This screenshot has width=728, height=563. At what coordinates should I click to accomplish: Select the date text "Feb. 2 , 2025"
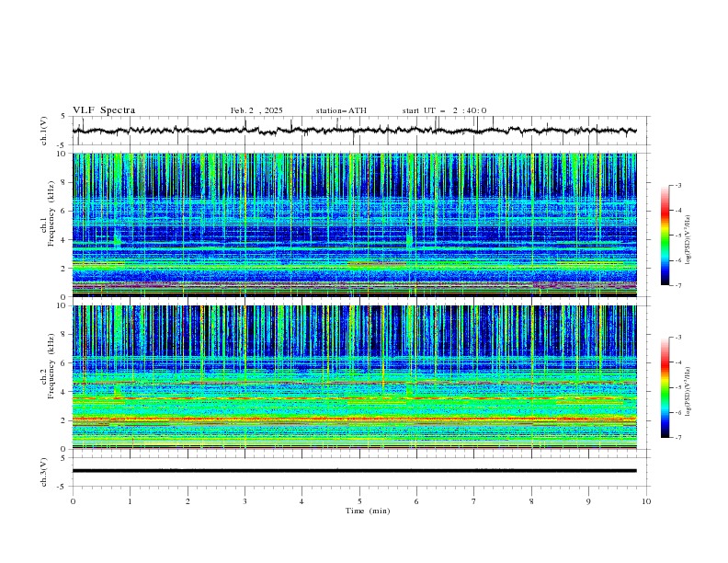pos(256,110)
